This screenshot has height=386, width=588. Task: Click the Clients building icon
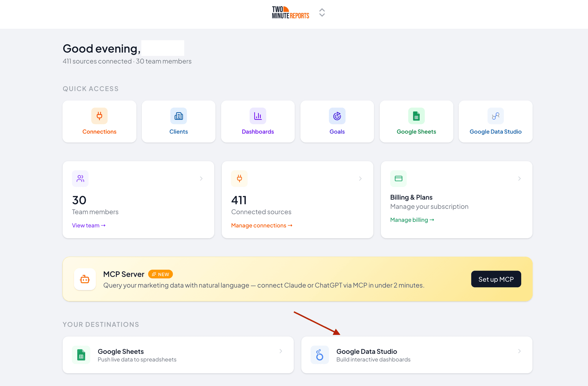[179, 116]
